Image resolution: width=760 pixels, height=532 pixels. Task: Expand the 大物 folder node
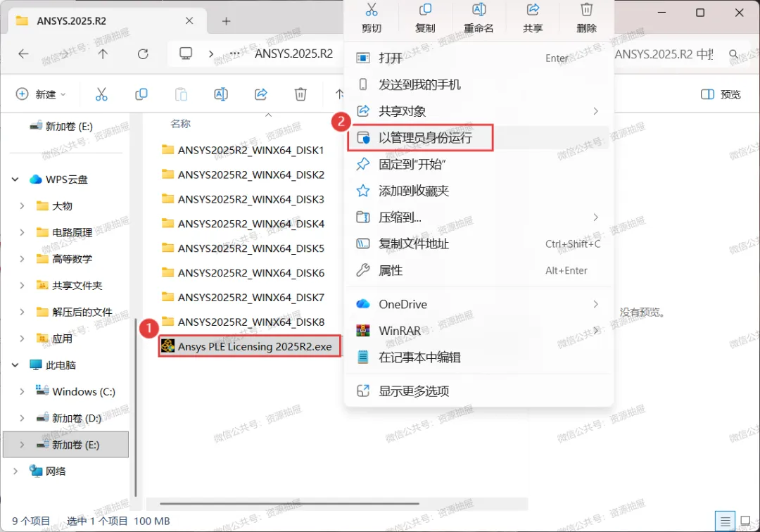(22, 206)
